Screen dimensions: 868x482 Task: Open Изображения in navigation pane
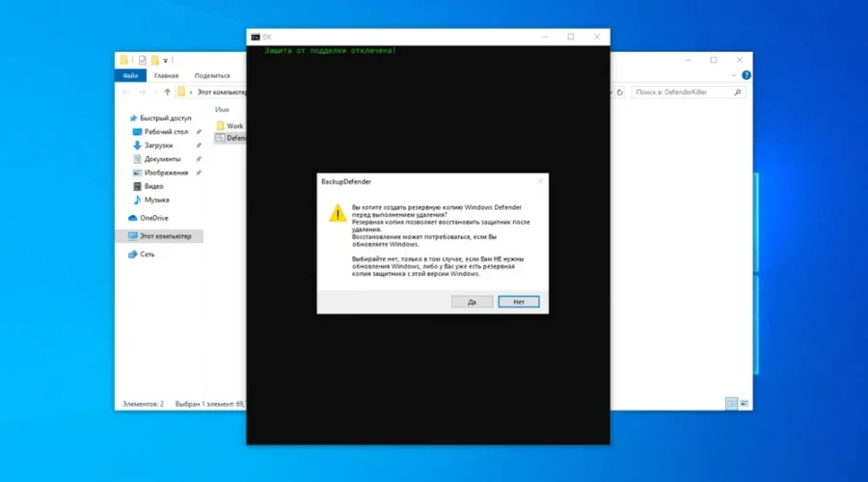pyautogui.click(x=166, y=173)
